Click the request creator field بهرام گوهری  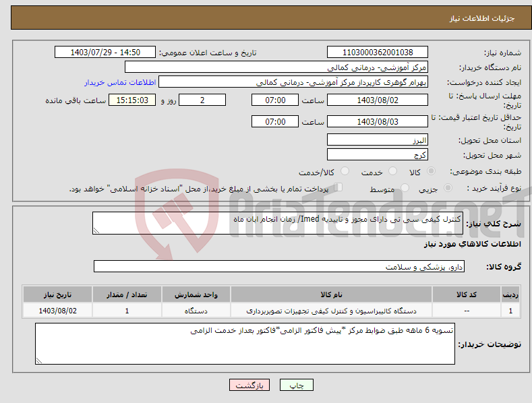(x=293, y=82)
